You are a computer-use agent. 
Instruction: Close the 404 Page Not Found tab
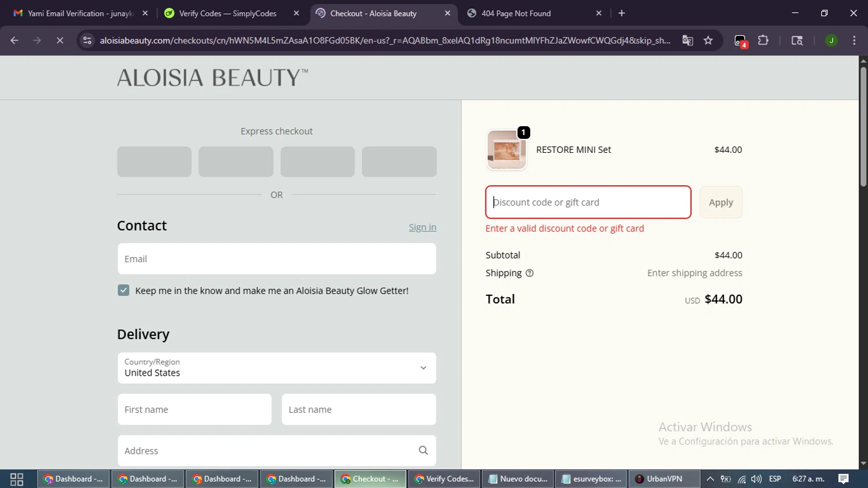click(x=599, y=13)
